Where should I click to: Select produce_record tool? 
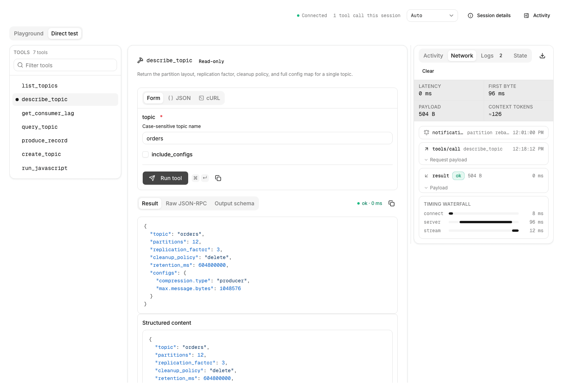click(x=65, y=140)
